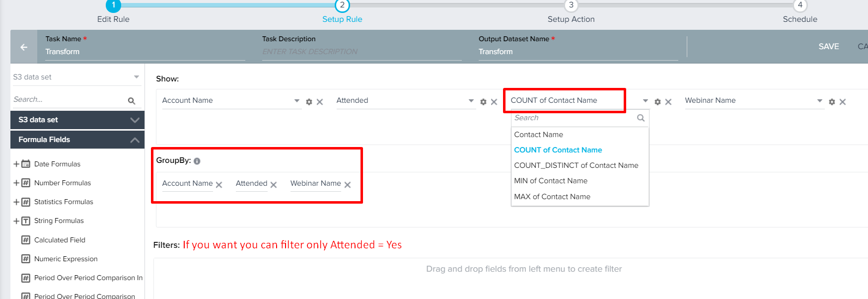
Task: Remove Account Name from GroupBy
Action: 219,185
